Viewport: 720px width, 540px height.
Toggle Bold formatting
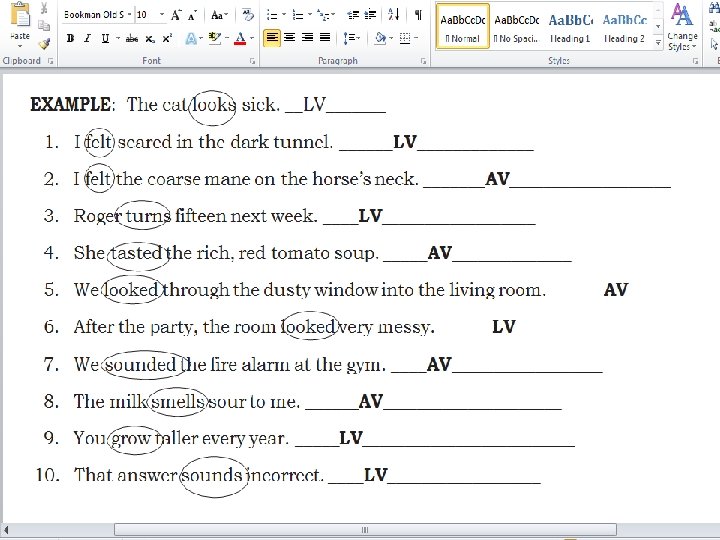click(x=70, y=39)
